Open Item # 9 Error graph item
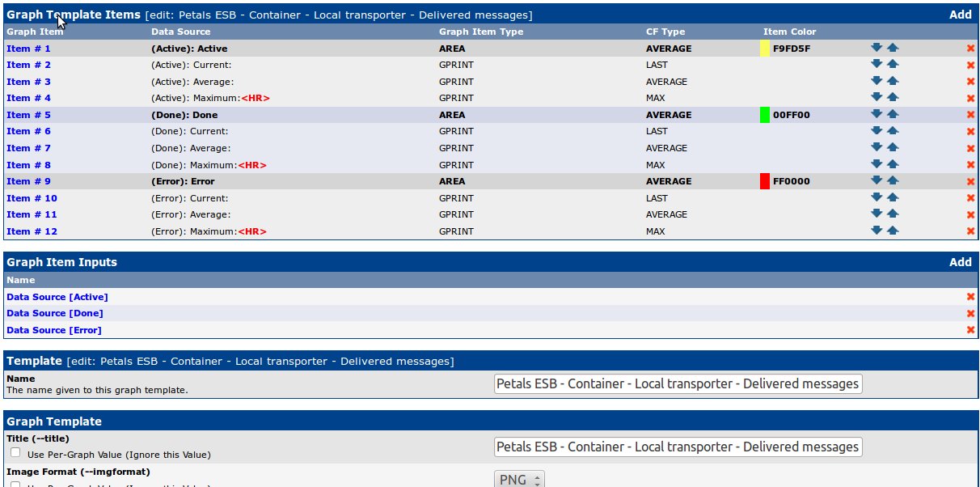 (x=28, y=181)
